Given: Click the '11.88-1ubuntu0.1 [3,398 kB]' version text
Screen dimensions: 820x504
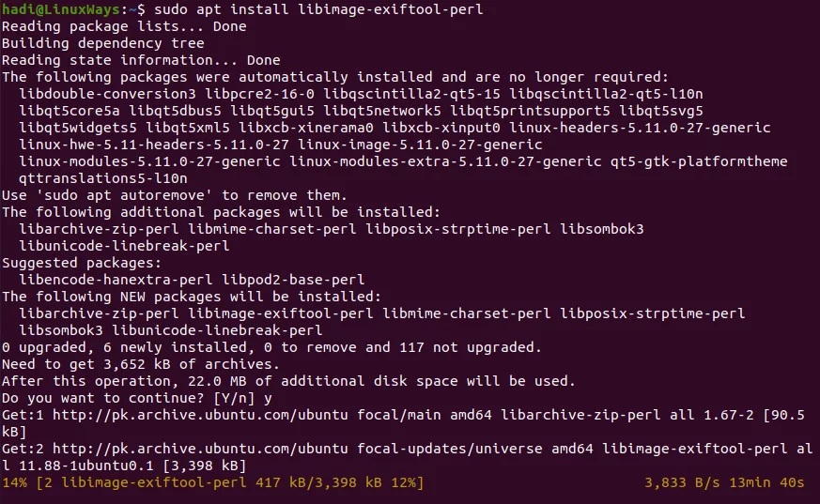Looking at the screenshot, I should 132,466.
